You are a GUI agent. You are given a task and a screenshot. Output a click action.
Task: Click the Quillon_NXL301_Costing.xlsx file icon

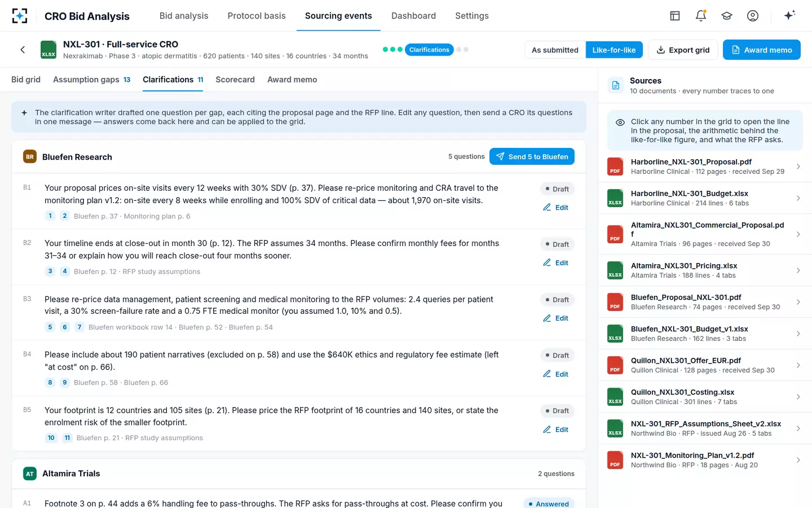coord(615,397)
